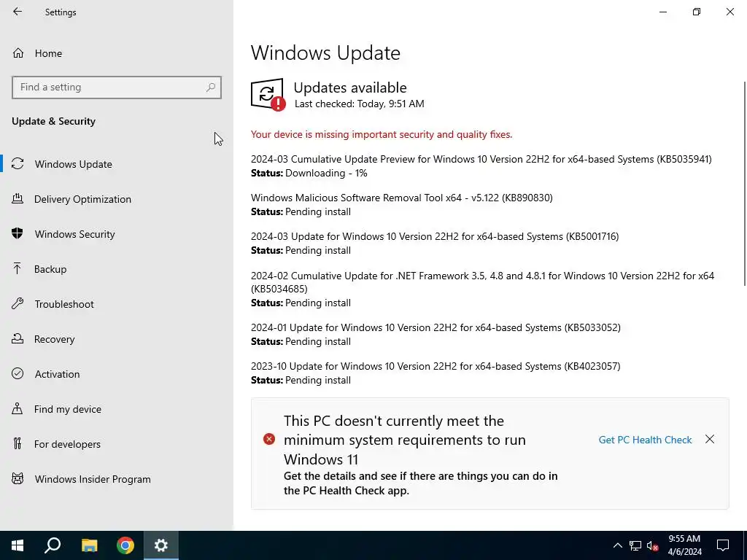747x560 pixels.
Task: Go back using the Settings back arrow
Action: tap(18, 12)
